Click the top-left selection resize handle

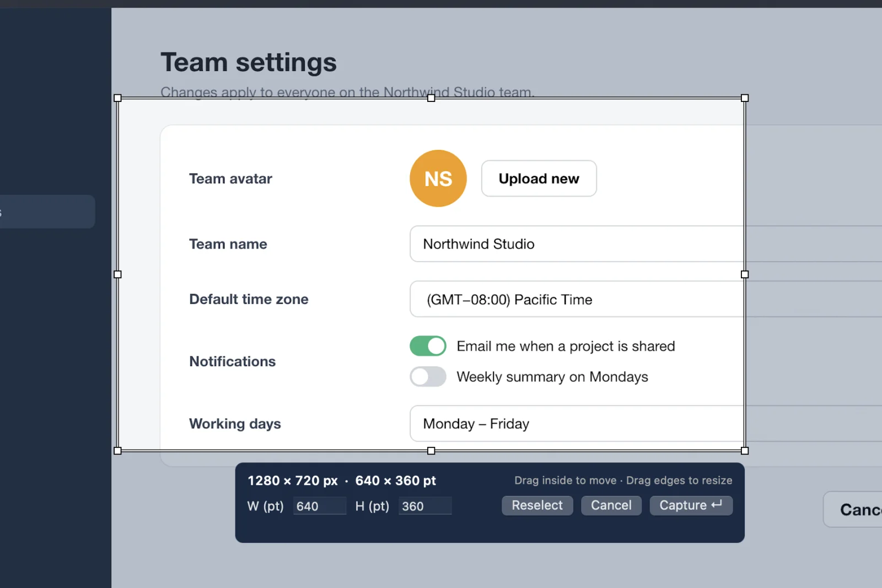tap(117, 98)
